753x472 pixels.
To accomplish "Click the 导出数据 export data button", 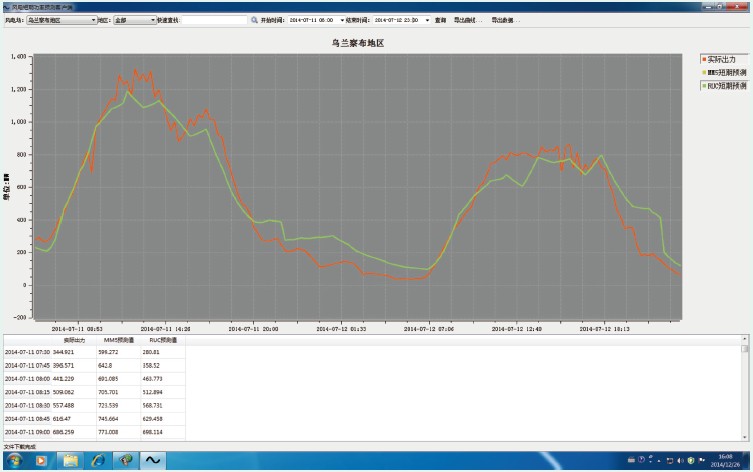I will (x=505, y=20).
